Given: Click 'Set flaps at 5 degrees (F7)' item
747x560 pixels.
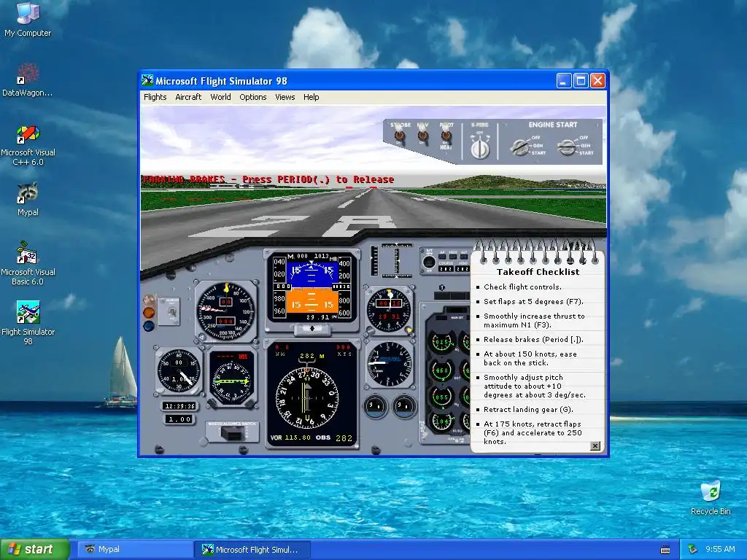Looking at the screenshot, I should coord(533,301).
